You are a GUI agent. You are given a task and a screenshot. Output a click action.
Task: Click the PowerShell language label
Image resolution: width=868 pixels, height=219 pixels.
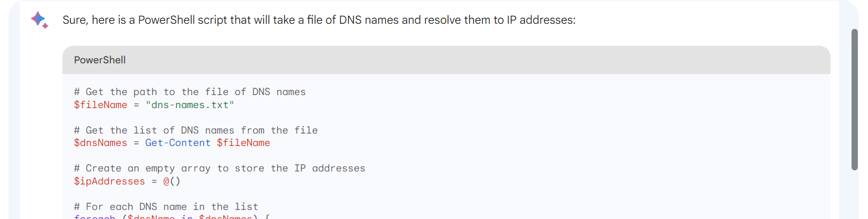point(100,60)
